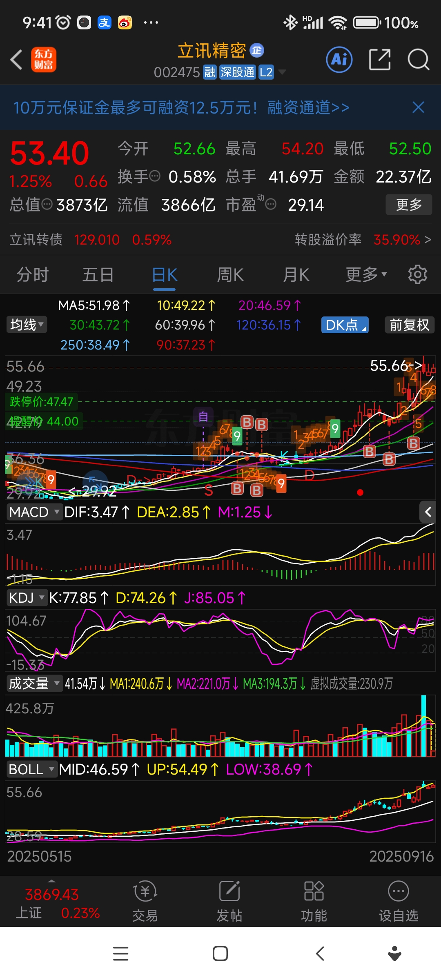
Task: Tap the info icon next to 换手
Action: (155, 176)
